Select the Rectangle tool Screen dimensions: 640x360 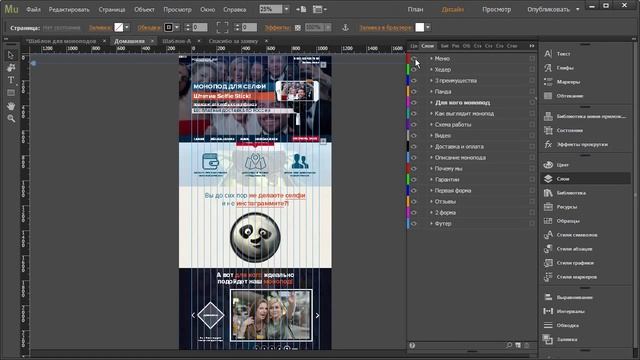click(x=11, y=93)
